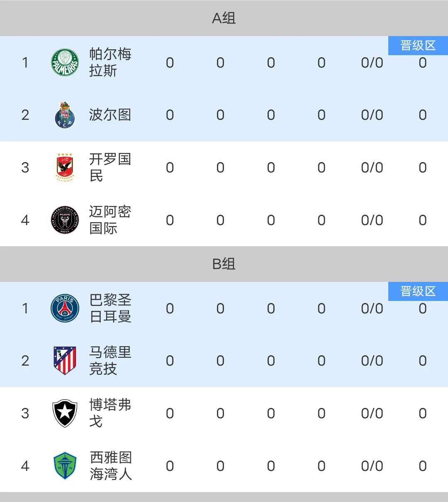This screenshot has height=502, width=448.
Task: Open team name 马德里竞技
Action: click(x=110, y=361)
